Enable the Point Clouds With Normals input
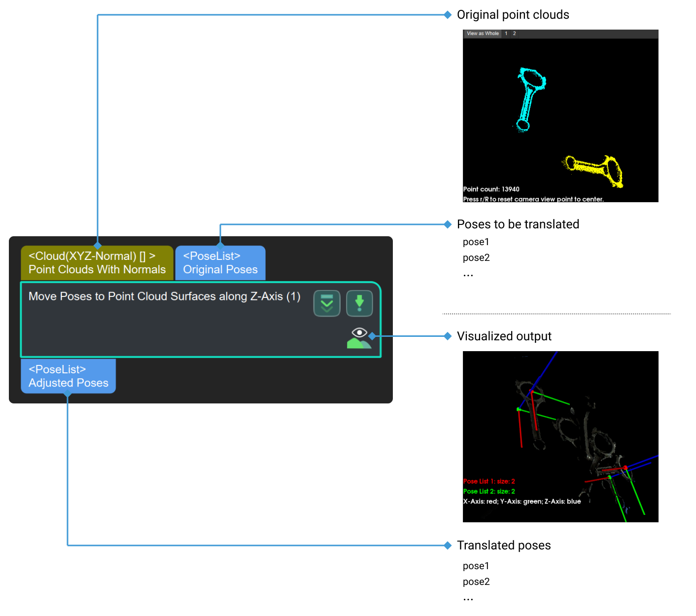 coord(97,262)
